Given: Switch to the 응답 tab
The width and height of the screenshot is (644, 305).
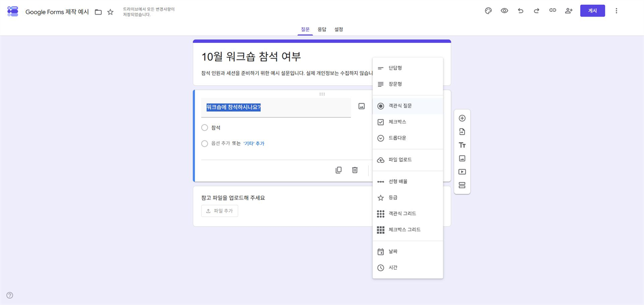Looking at the screenshot, I should pyautogui.click(x=322, y=29).
